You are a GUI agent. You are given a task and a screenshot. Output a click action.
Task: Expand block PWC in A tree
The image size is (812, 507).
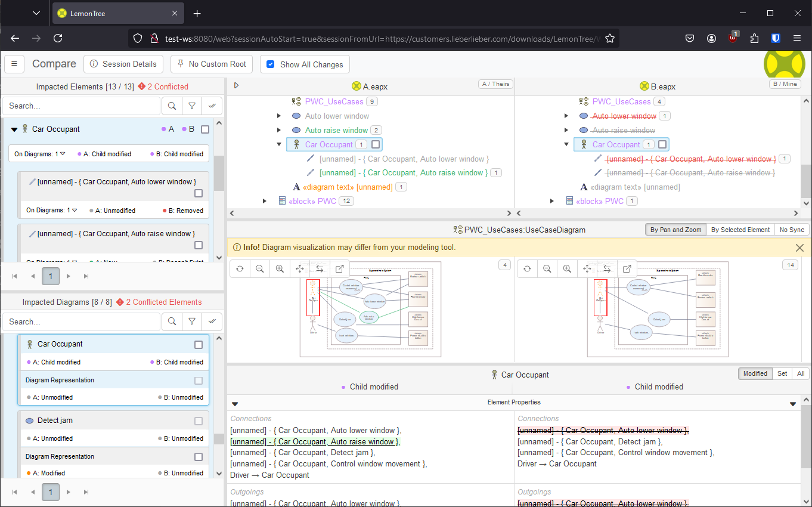tap(264, 201)
